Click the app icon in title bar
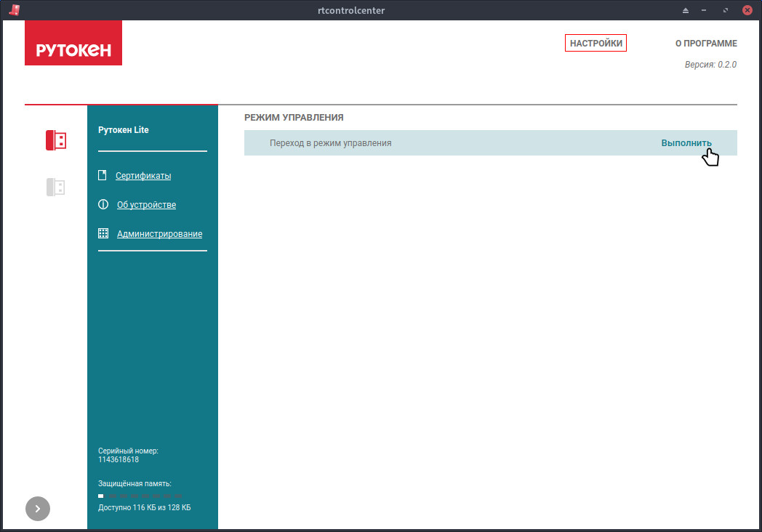 tap(15, 10)
